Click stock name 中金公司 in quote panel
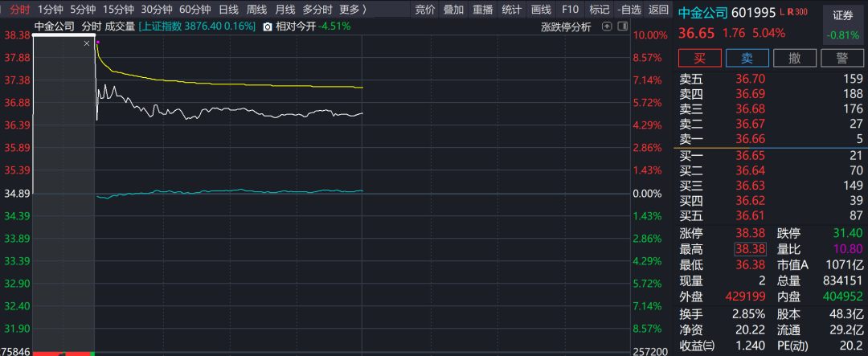This screenshot has width=868, height=356. [x=703, y=12]
